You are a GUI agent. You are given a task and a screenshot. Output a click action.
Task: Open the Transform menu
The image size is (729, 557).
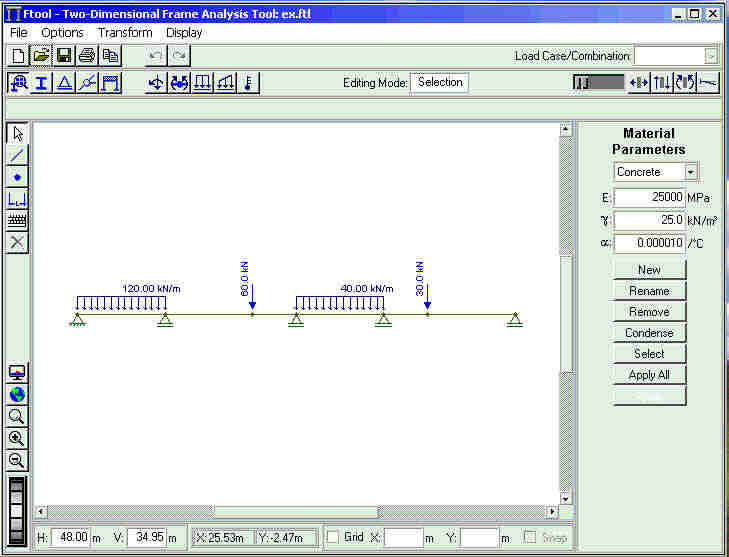[x=125, y=32]
